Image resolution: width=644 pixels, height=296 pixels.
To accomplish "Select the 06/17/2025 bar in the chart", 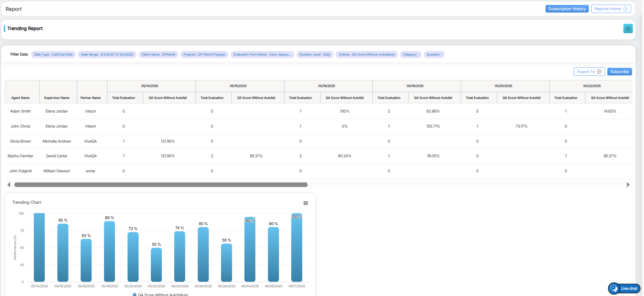I will [x=297, y=248].
